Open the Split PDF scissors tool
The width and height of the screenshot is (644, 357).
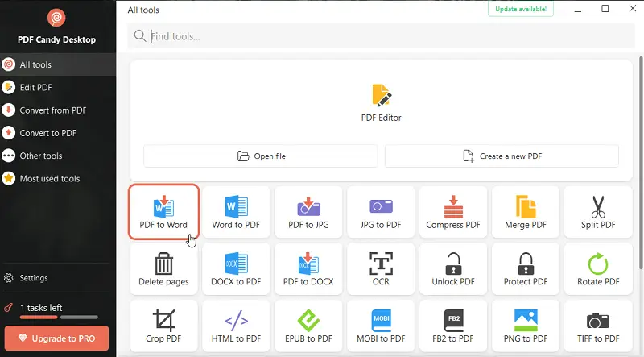598,212
